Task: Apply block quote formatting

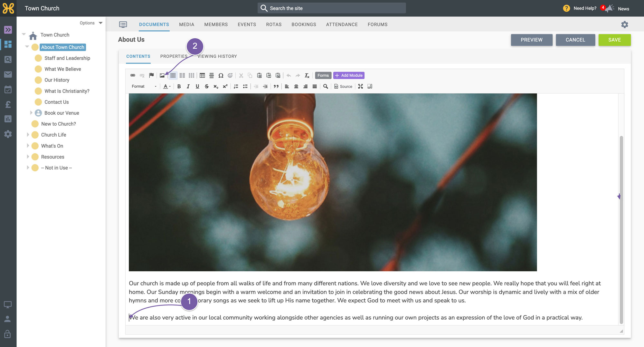Action: tap(276, 86)
